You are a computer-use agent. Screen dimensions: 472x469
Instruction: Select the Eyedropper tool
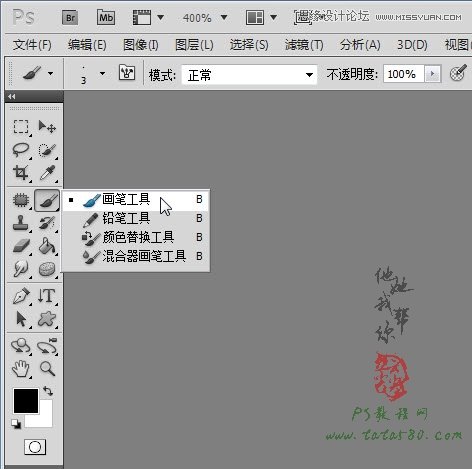pos(47,173)
